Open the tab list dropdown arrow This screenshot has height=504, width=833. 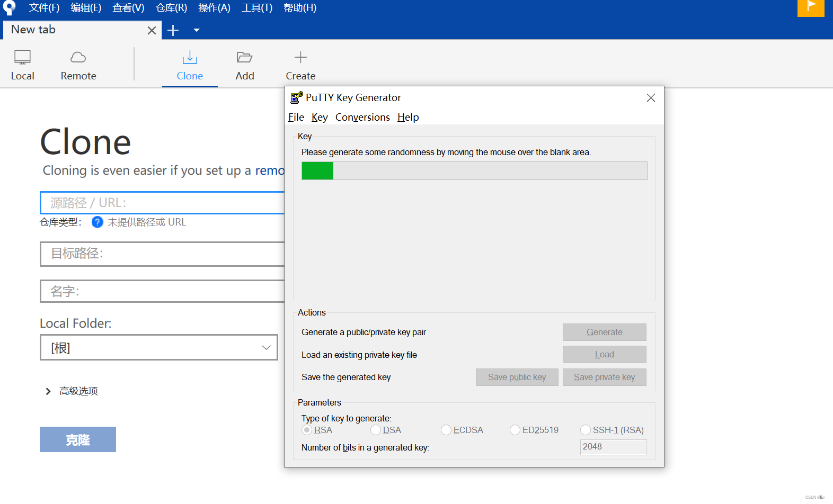click(x=197, y=30)
